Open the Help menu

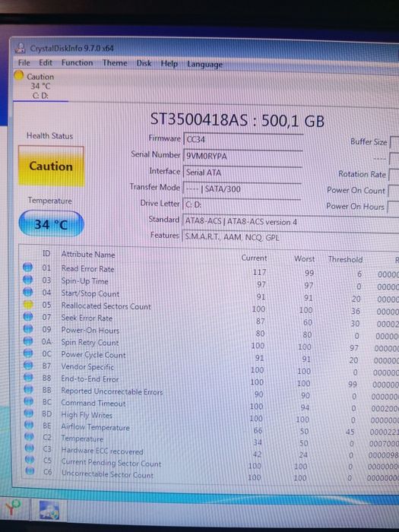click(169, 64)
